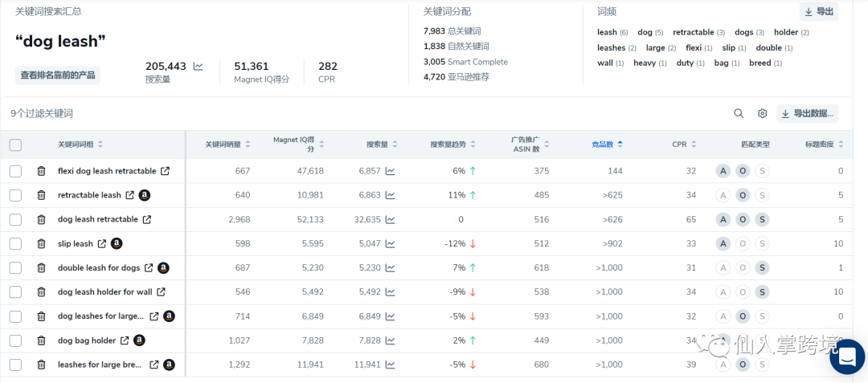The image size is (868, 383).
Task: Check the 'double leash for dogs' row
Action: [x=15, y=268]
